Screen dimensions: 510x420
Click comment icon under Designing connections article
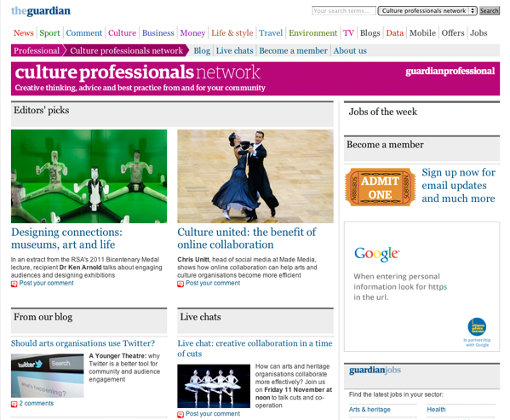tap(14, 284)
